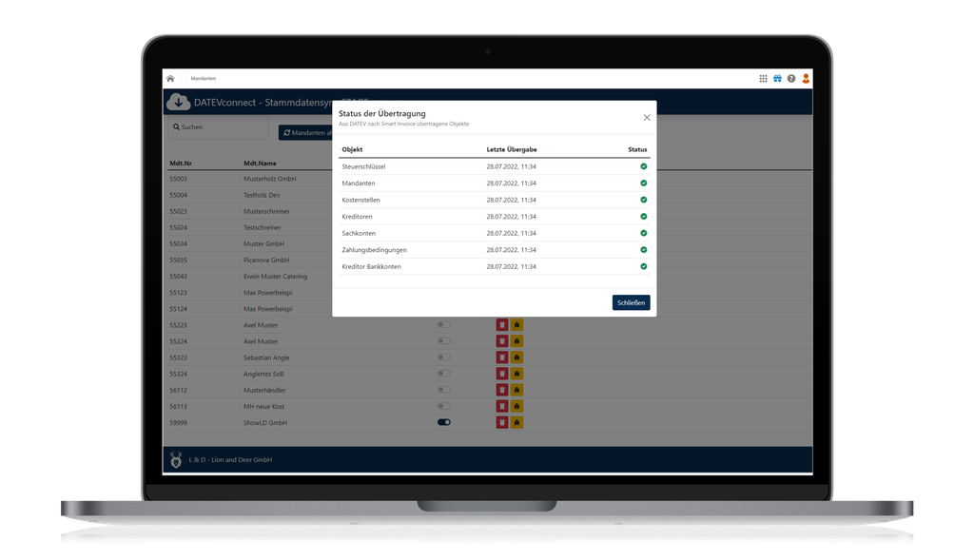Open the orange user account icon
This screenshot has width=974, height=560.
coord(806,78)
